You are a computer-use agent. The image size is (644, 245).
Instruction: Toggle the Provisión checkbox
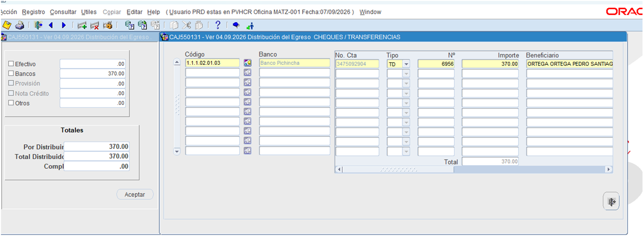(x=11, y=83)
